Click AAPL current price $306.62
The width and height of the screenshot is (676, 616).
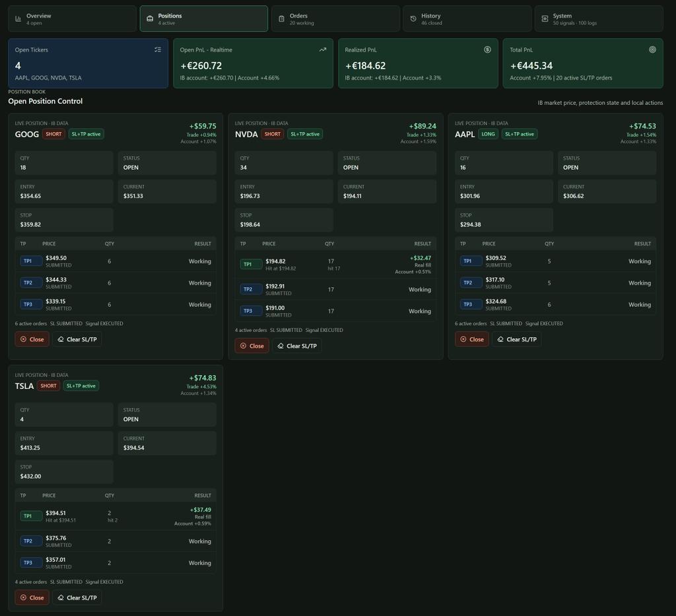pyautogui.click(x=574, y=195)
